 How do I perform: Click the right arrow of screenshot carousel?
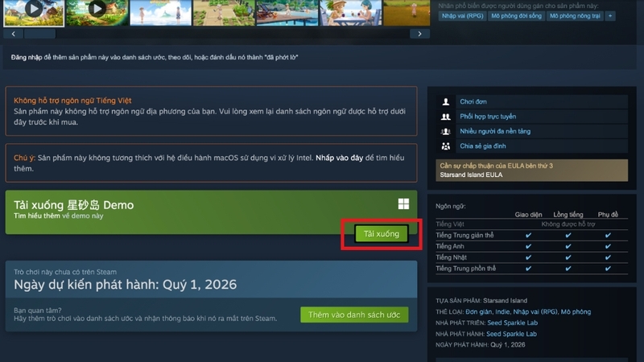[419, 34]
